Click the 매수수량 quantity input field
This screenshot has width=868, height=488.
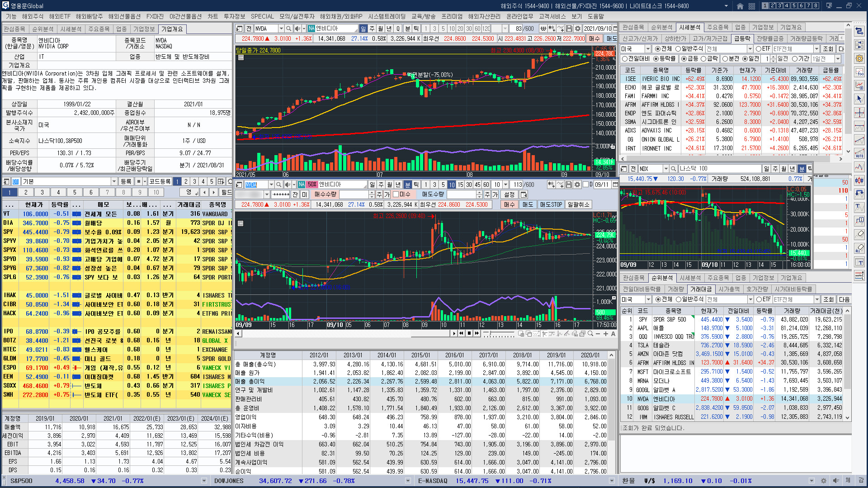click(x=354, y=194)
